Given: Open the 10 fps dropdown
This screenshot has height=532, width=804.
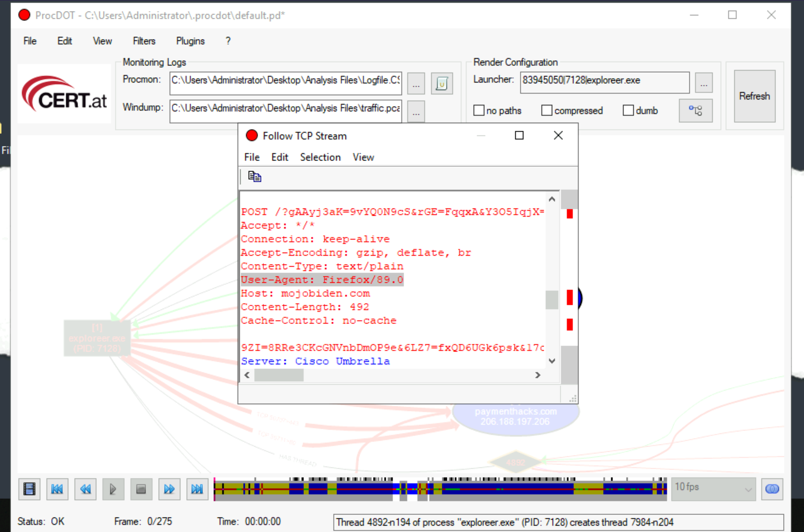Looking at the screenshot, I should click(713, 489).
